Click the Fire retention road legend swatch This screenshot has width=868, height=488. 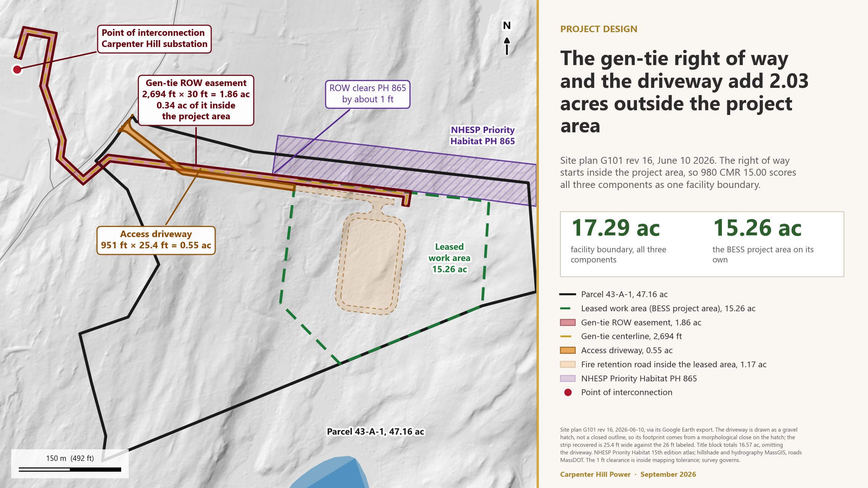pyautogui.click(x=567, y=364)
